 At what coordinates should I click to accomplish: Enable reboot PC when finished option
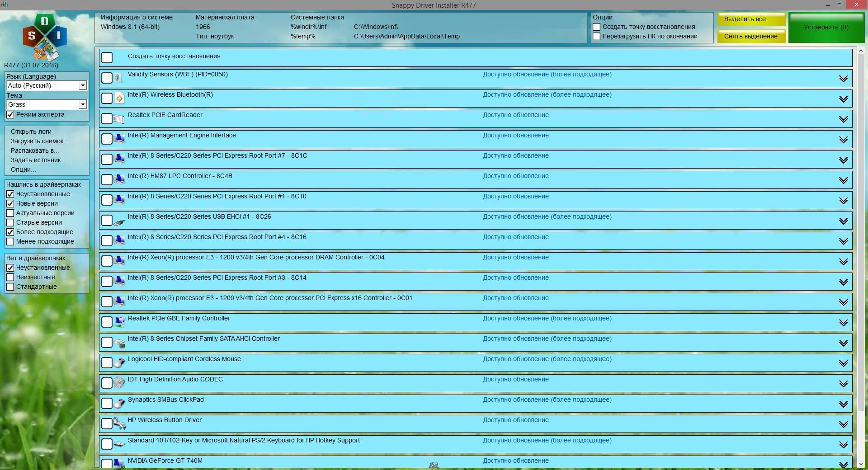coord(596,36)
